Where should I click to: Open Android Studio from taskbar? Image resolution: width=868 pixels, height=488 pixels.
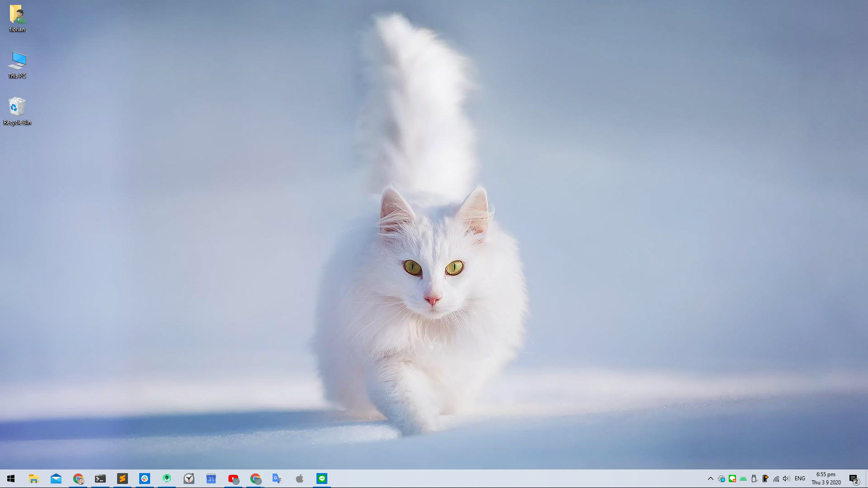pyautogui.click(x=167, y=479)
